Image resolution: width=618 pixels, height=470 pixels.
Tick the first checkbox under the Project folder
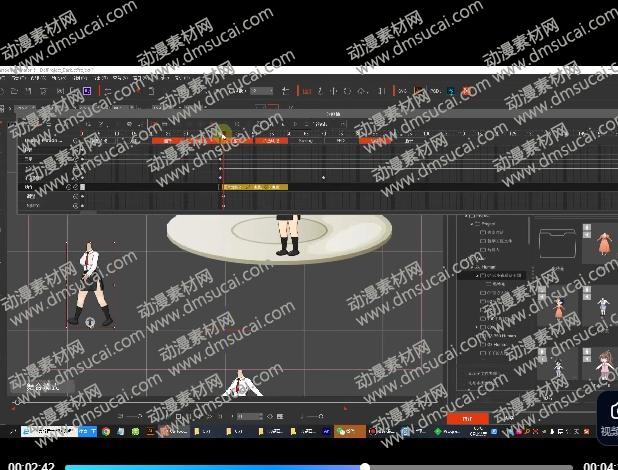pyautogui.click(x=483, y=233)
